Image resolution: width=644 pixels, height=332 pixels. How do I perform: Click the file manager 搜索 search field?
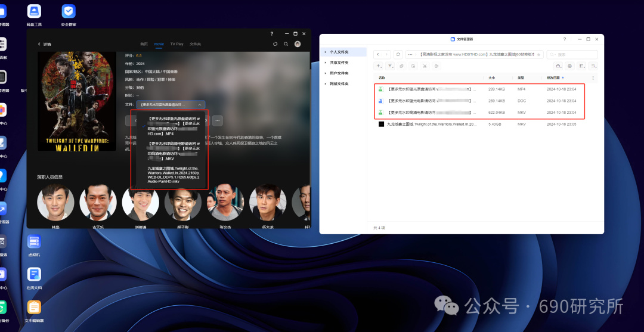click(x=572, y=55)
